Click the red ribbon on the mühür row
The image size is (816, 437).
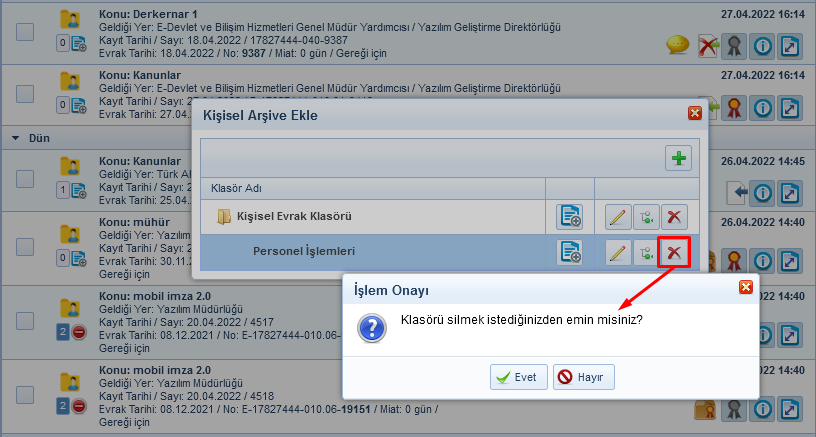coord(734,261)
